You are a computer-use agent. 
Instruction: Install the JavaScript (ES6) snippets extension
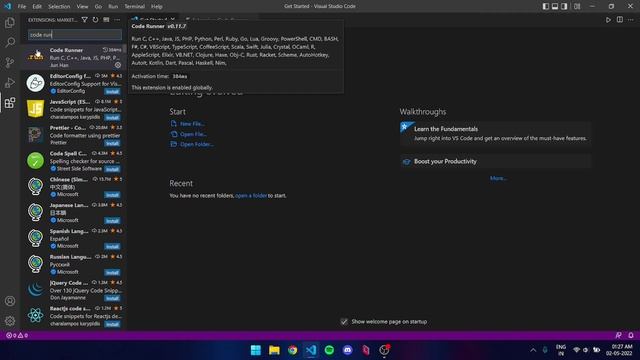(x=112, y=118)
